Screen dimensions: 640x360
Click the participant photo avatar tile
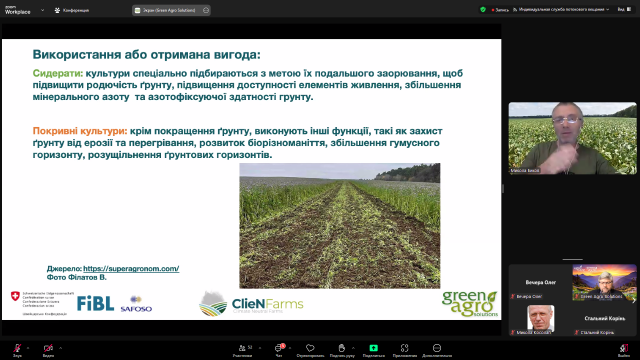click(x=540, y=318)
